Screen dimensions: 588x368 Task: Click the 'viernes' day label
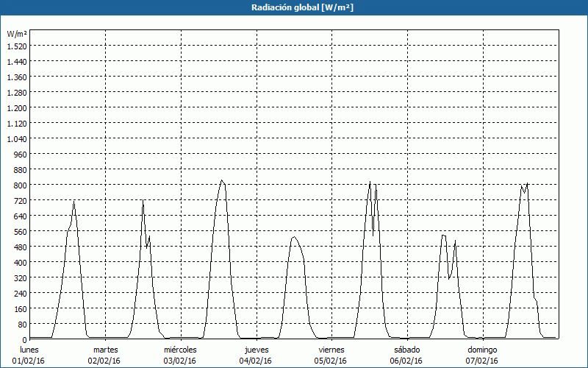click(331, 350)
